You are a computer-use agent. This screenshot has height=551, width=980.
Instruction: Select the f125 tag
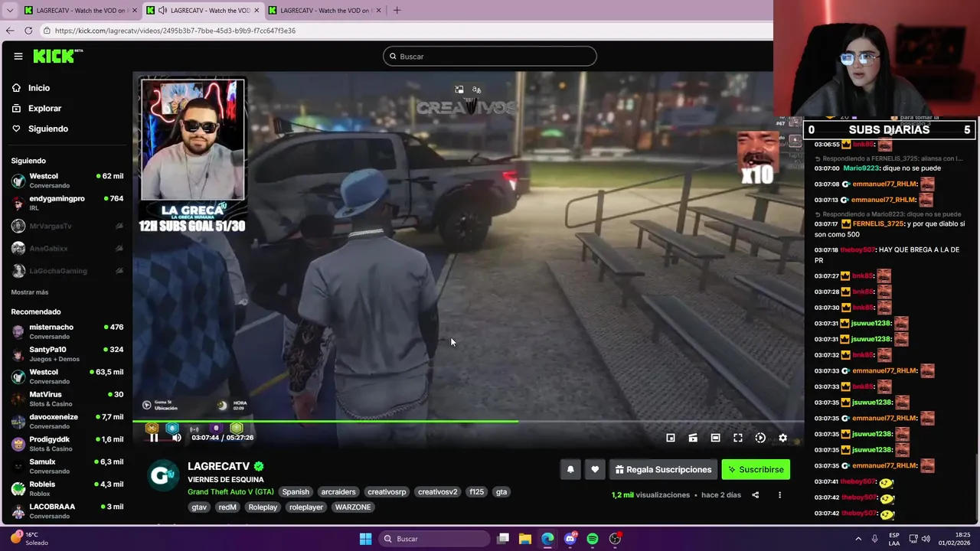[477, 492]
